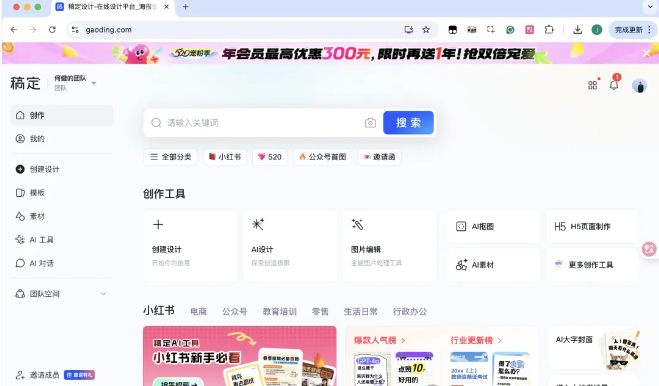Open the 行业更新榜 link

476,340
